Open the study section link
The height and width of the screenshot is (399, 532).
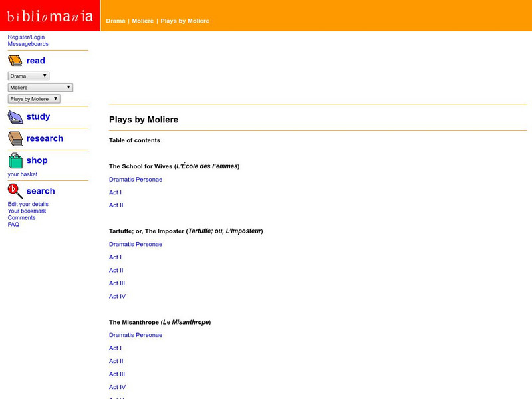point(38,116)
